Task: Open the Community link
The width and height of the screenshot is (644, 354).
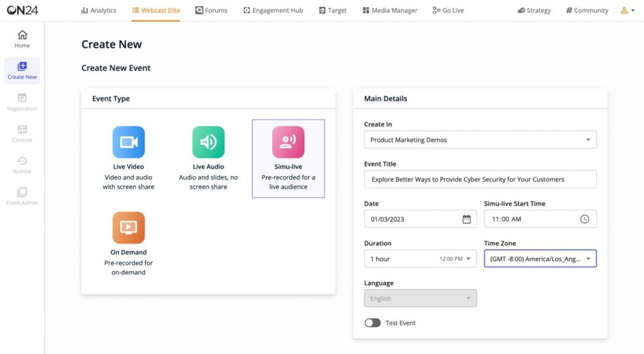Action: coord(587,10)
